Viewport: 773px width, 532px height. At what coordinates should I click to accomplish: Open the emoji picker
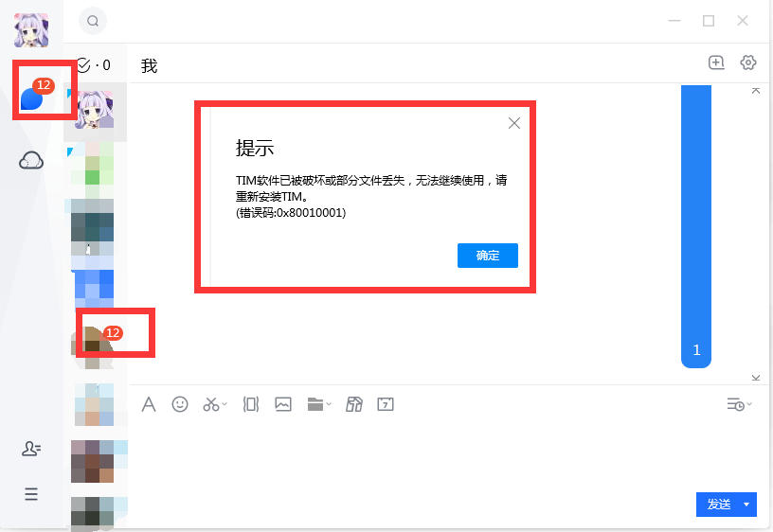tap(180, 404)
